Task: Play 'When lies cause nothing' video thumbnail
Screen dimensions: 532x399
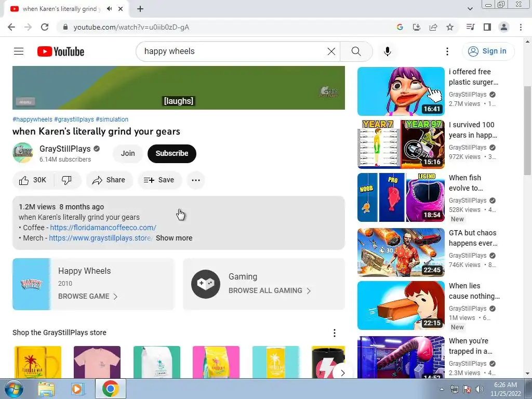Action: [401, 305]
